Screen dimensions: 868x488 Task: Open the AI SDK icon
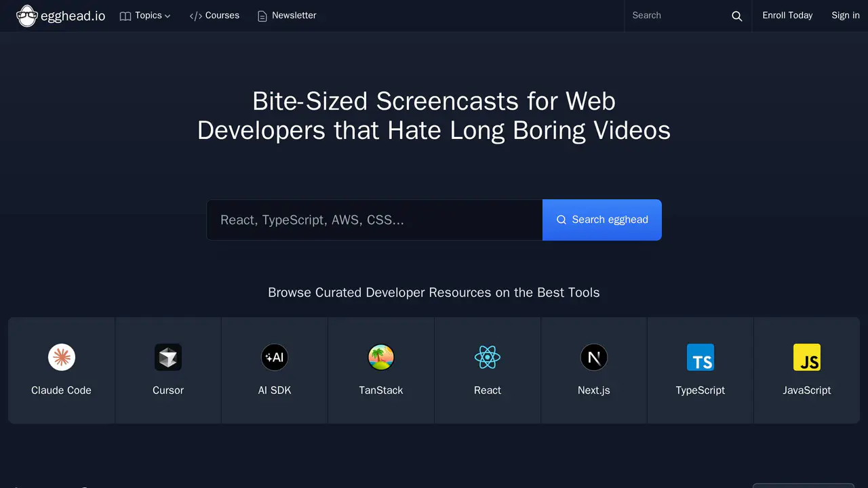[x=275, y=357]
